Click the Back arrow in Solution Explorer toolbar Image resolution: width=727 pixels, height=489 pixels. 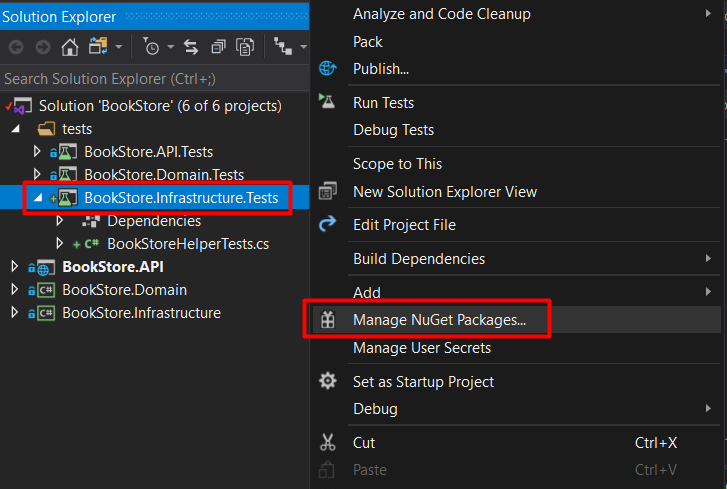[16, 47]
